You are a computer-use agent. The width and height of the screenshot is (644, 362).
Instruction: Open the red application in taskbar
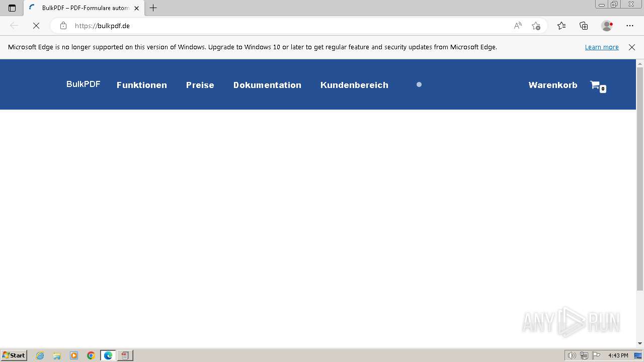pyautogui.click(x=125, y=355)
